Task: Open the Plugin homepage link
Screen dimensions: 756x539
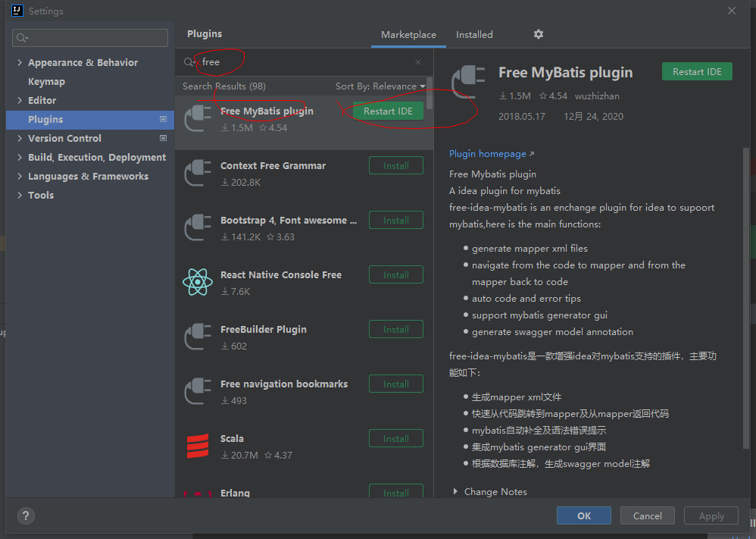Action: 487,153
